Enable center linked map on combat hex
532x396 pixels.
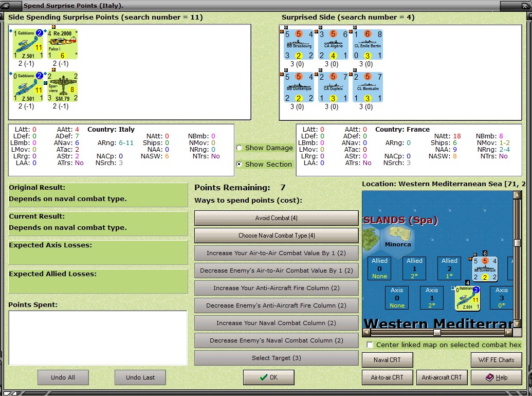pyautogui.click(x=370, y=345)
